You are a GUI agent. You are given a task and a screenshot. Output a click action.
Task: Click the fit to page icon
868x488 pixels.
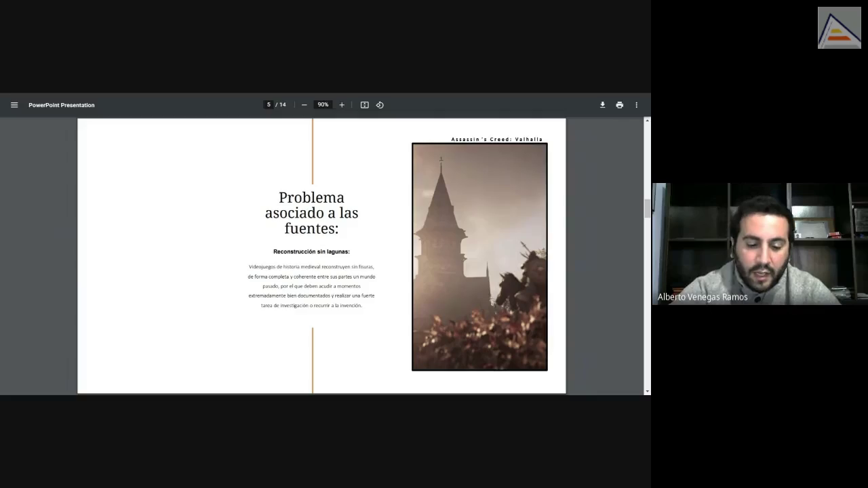(364, 105)
